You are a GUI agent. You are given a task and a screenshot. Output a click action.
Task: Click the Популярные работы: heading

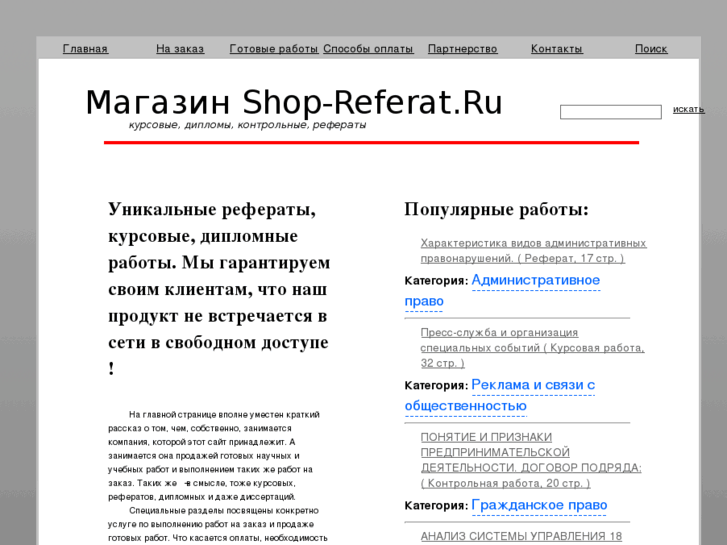click(x=497, y=209)
